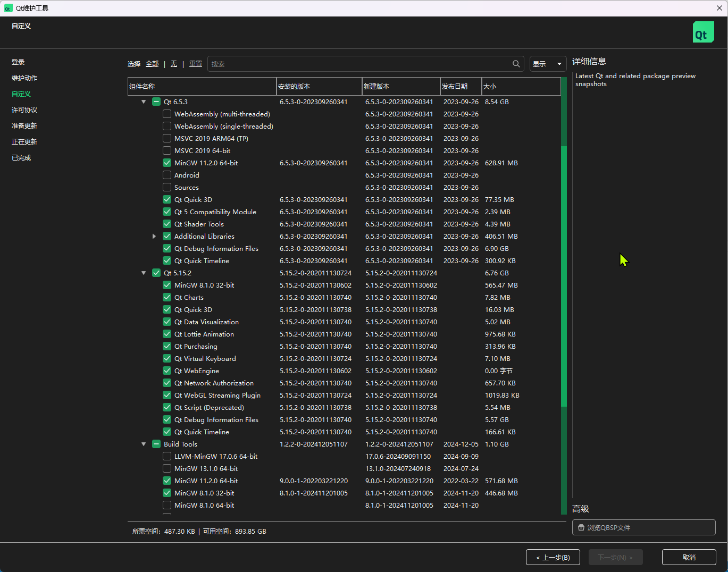Collapse the Qt 5.15.2 tree node

(144, 273)
